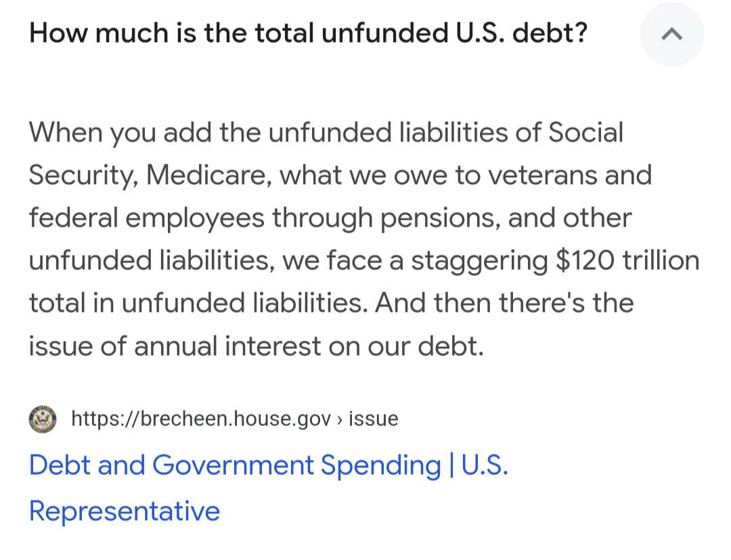The image size is (731, 560).
Task: Click the word 'Representative' in the result title
Action: pos(125,511)
